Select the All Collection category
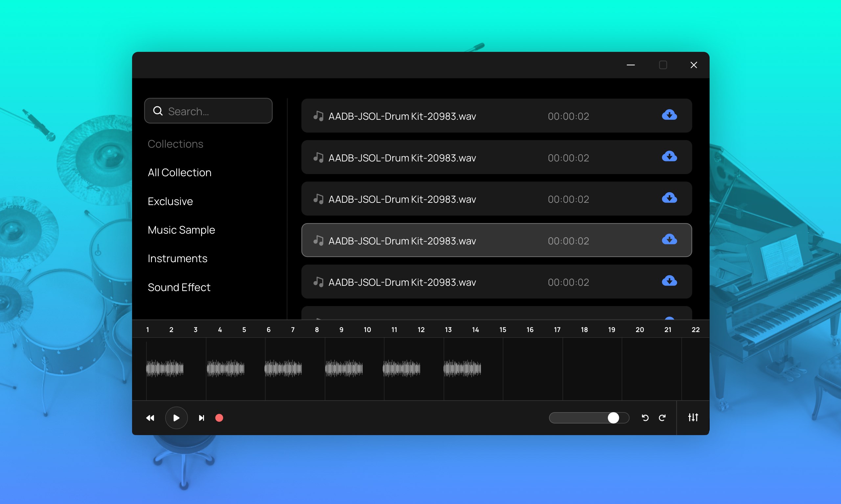 tap(179, 172)
